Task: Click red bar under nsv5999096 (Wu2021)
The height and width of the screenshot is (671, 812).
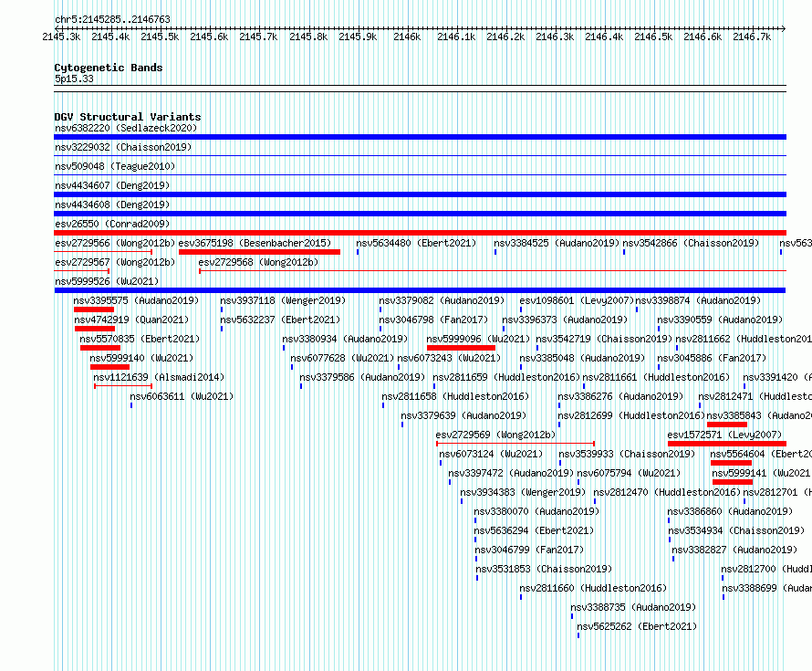Action: pos(461,348)
